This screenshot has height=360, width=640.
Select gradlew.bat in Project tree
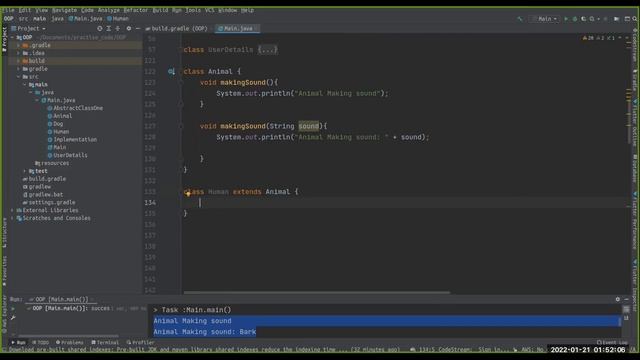(x=43, y=195)
